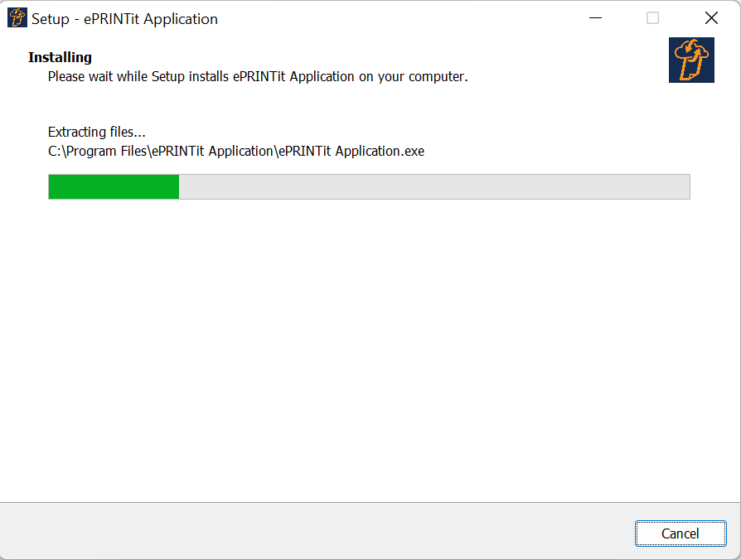Screen dimensions: 741x560
Task: Click the large ePRINTit cloud logo
Action: point(691,60)
